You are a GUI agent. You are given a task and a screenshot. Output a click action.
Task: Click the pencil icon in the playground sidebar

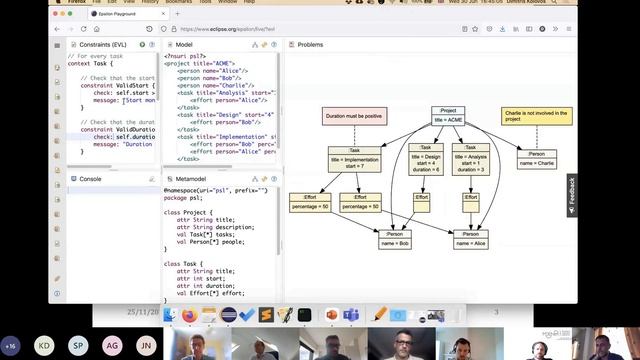pyautogui.click(x=57, y=279)
